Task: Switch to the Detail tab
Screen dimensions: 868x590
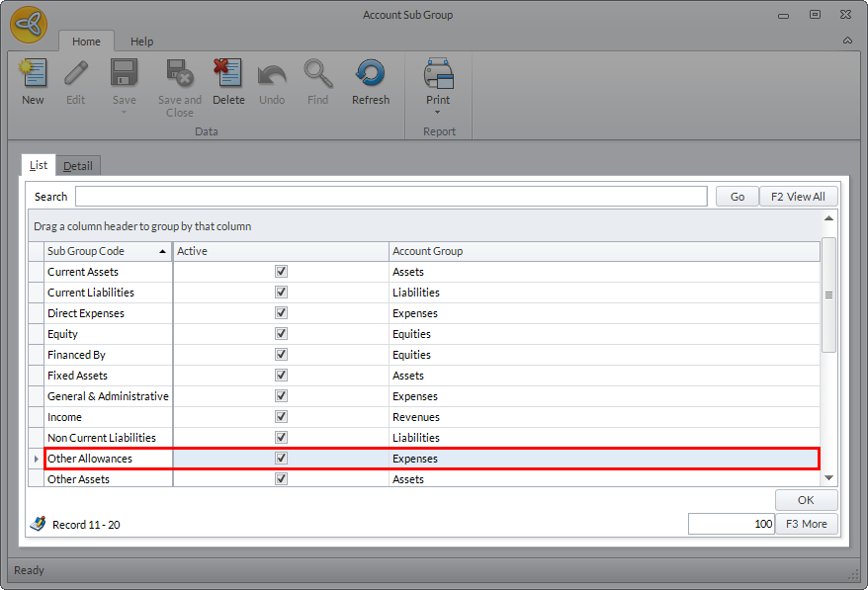Action: (x=78, y=166)
